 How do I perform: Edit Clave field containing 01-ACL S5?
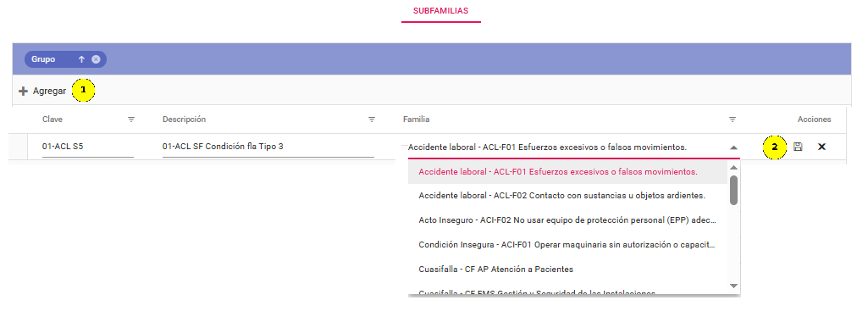tap(87, 147)
